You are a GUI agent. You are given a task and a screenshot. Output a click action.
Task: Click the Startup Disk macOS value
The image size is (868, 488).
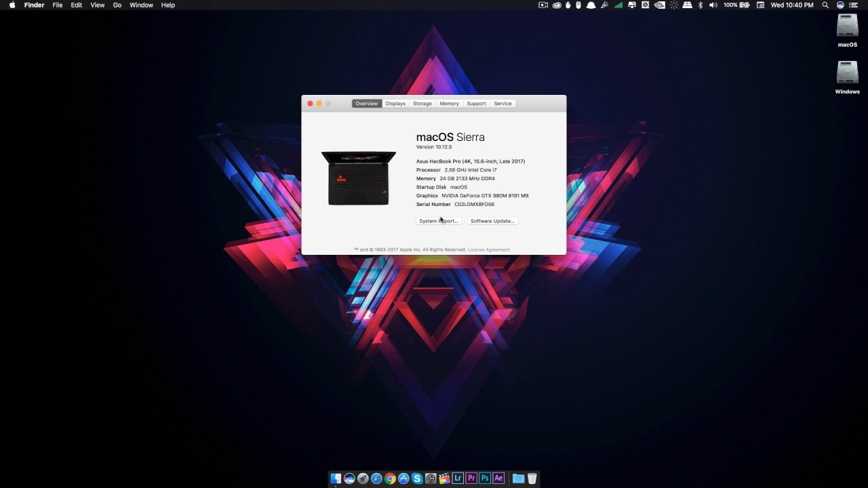pos(459,187)
